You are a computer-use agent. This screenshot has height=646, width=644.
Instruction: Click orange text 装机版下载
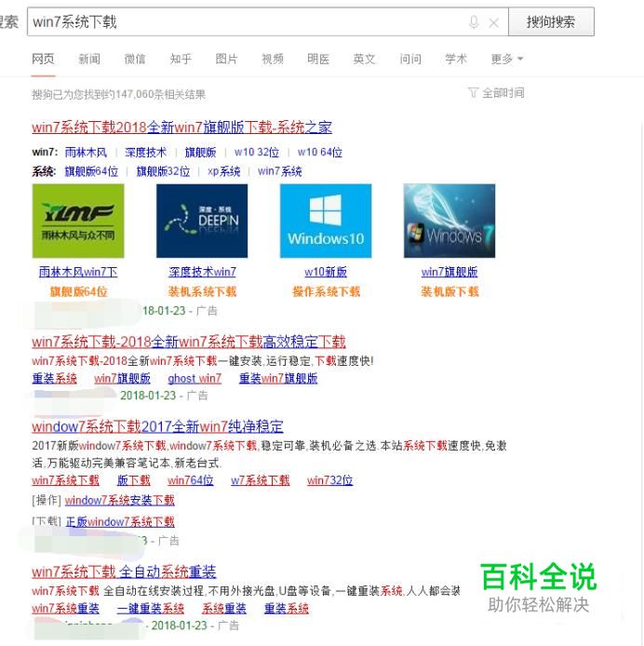click(x=449, y=291)
